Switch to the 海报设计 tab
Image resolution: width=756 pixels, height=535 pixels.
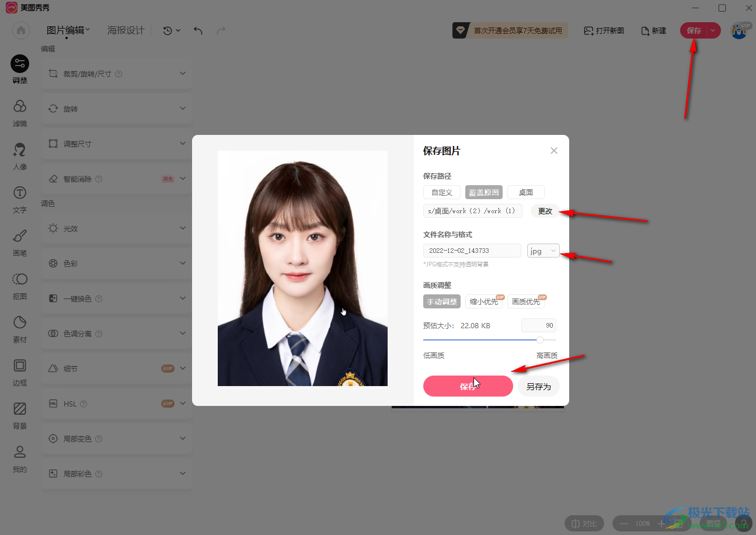[126, 30]
